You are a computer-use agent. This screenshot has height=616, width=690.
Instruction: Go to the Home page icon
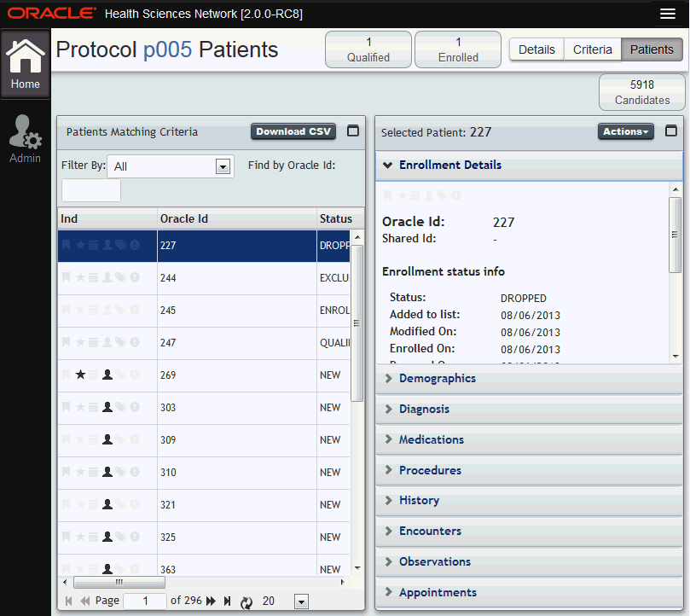coord(25,64)
